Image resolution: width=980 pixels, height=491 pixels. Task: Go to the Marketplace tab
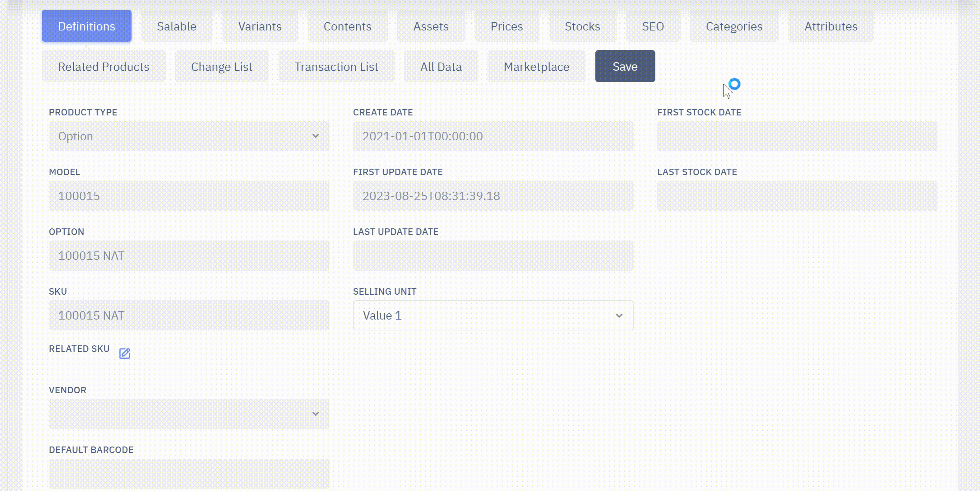(536, 66)
